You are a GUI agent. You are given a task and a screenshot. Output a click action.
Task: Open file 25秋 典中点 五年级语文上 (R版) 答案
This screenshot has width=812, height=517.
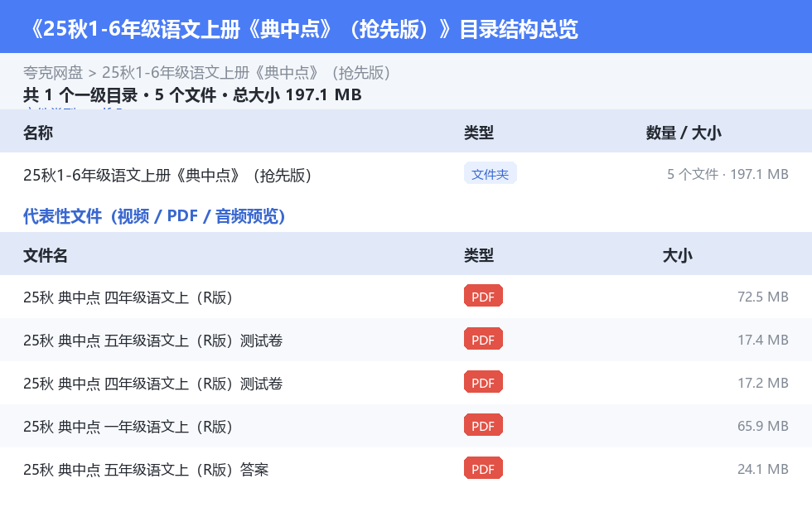pyautogui.click(x=146, y=469)
